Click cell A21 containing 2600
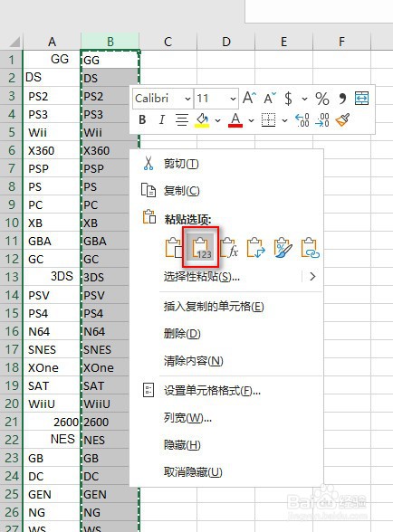This screenshot has width=393, height=532. pos(52,422)
